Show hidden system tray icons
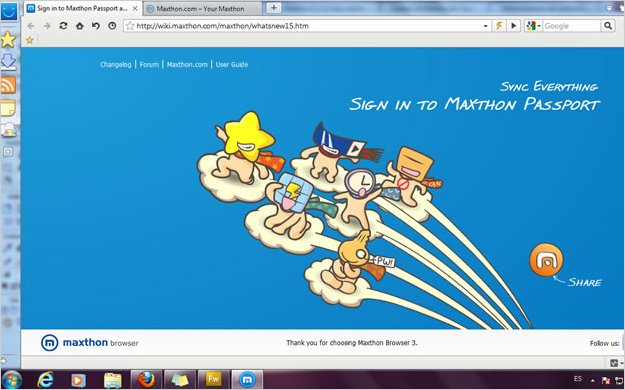625x390 pixels. tap(593, 380)
